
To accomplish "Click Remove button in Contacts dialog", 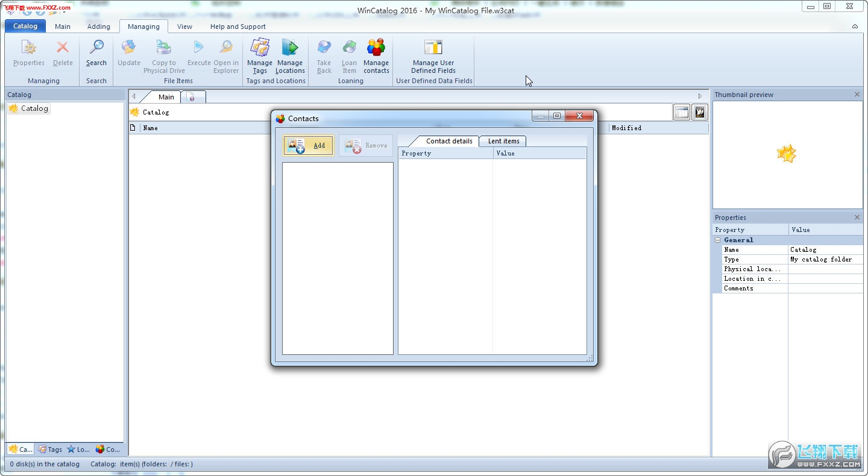I will click(366, 145).
